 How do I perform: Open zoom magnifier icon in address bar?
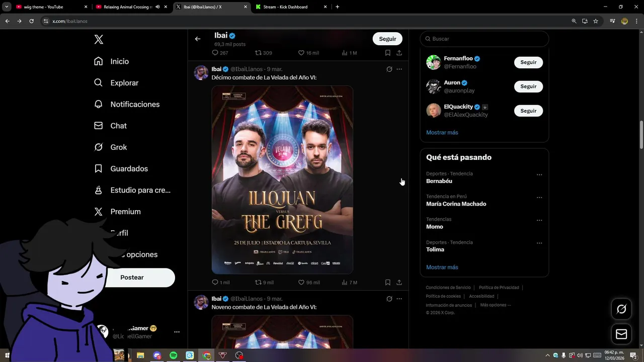[x=574, y=21]
